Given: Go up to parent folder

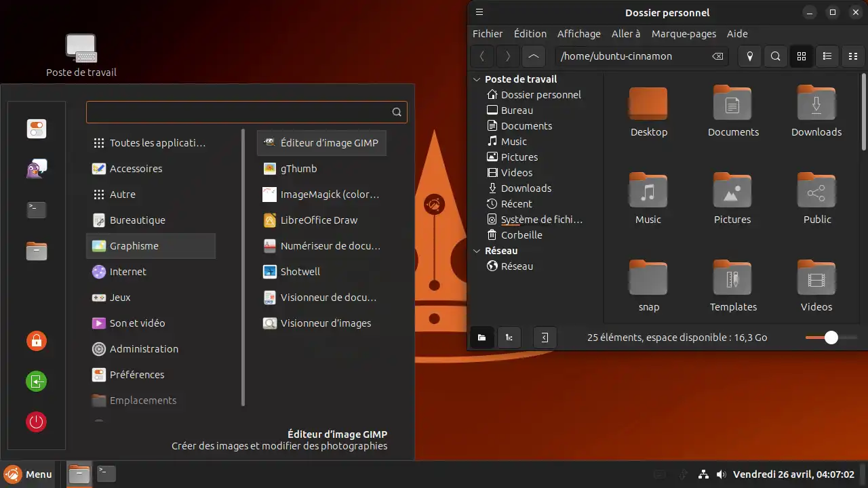Looking at the screenshot, I should coord(534,56).
